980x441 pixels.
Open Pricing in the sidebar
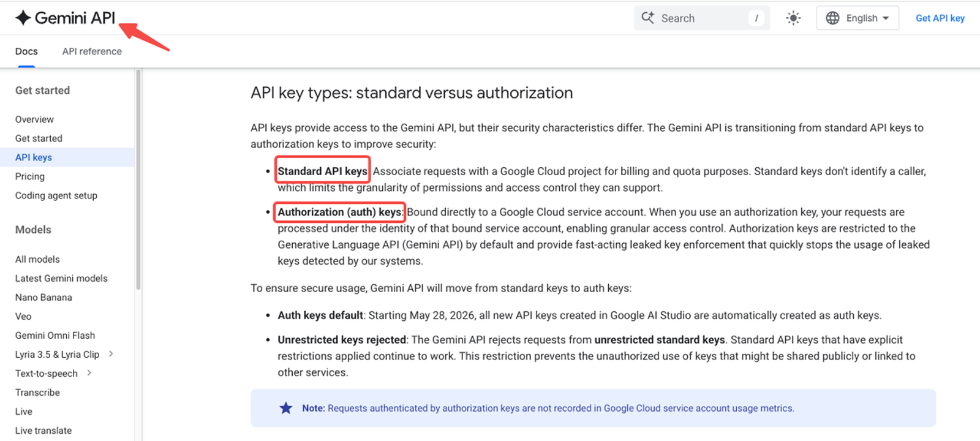click(x=30, y=176)
